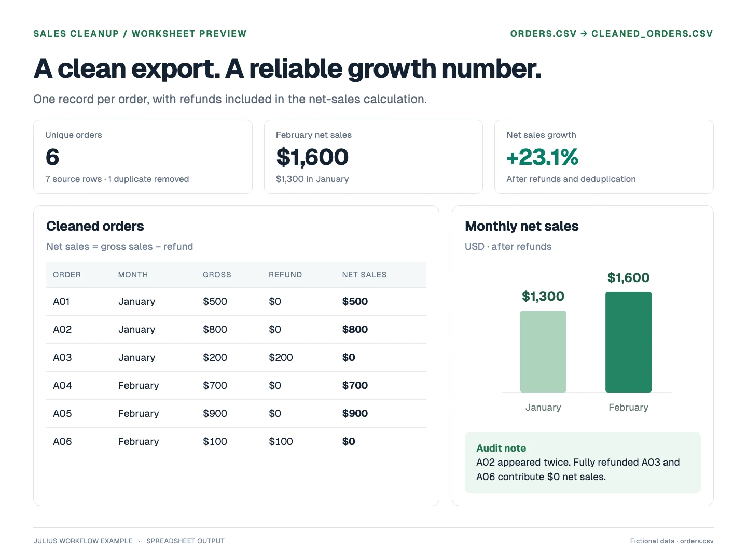The width and height of the screenshot is (747, 560).
Task: Click the +23.1% net sales growth figure
Action: 543,157
